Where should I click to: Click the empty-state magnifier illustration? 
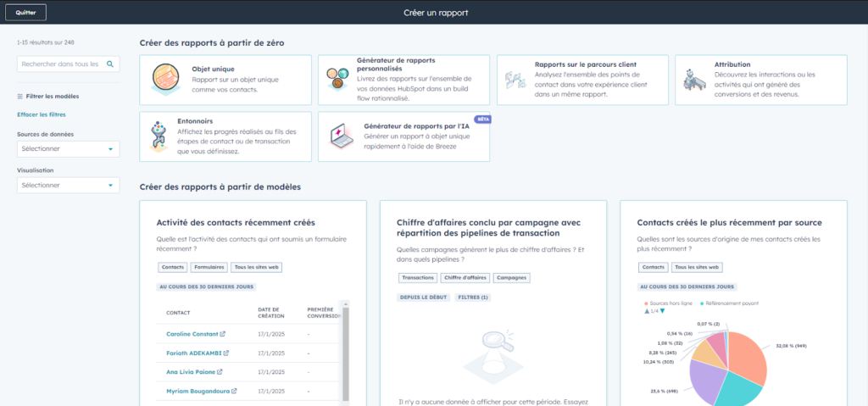492,358
